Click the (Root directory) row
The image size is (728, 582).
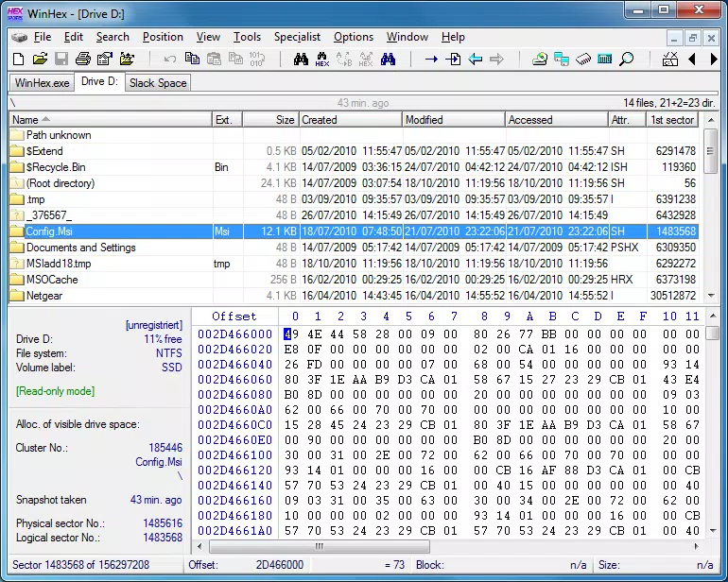[354, 183]
